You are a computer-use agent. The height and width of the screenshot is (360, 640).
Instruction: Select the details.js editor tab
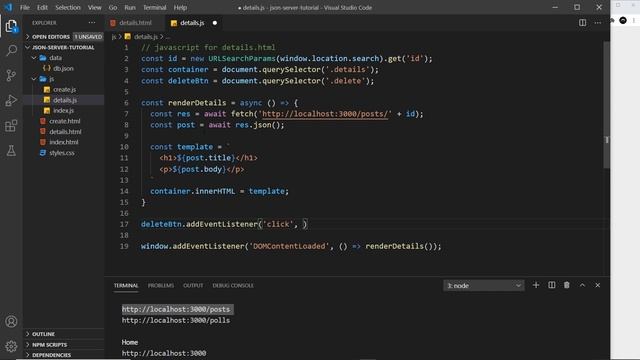click(x=192, y=23)
